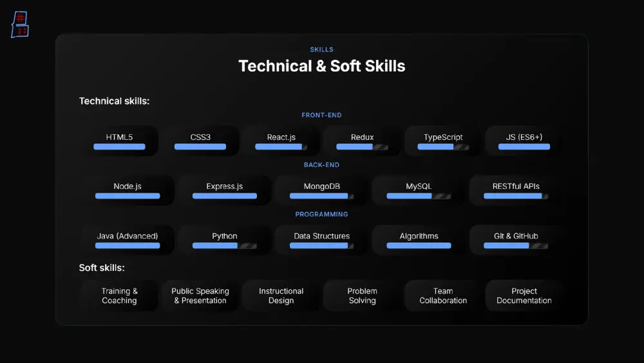Click the Redux progress bar
Screen dimensions: 644x363
click(362, 147)
